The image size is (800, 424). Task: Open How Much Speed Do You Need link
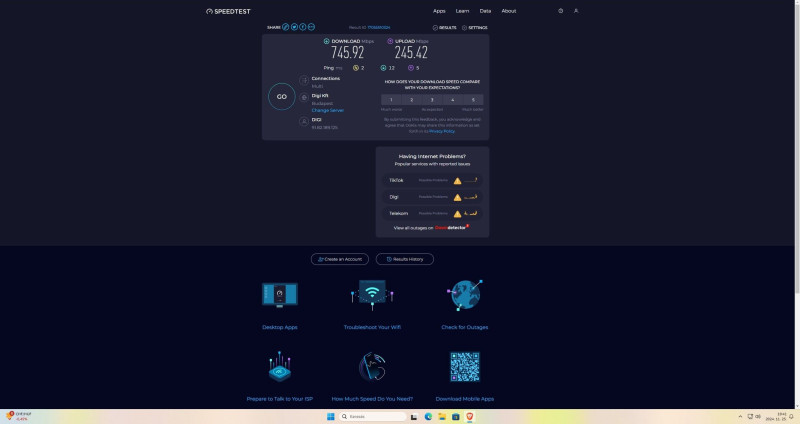coord(372,399)
